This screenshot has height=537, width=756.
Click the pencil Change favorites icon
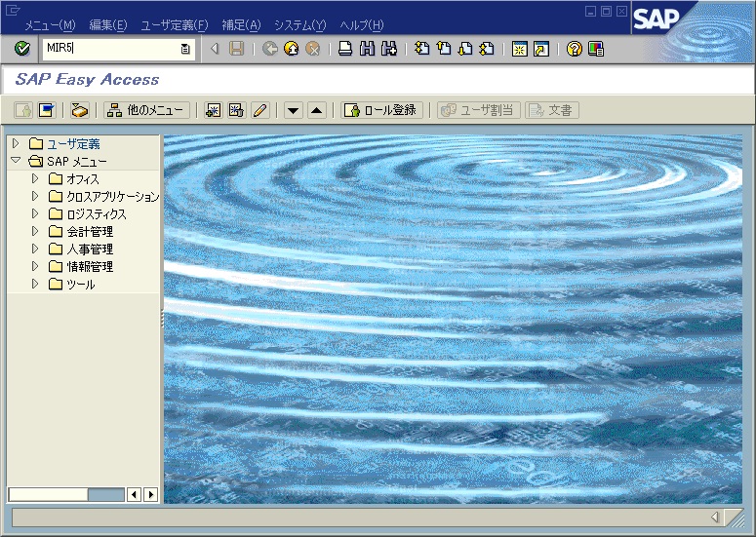[x=259, y=110]
